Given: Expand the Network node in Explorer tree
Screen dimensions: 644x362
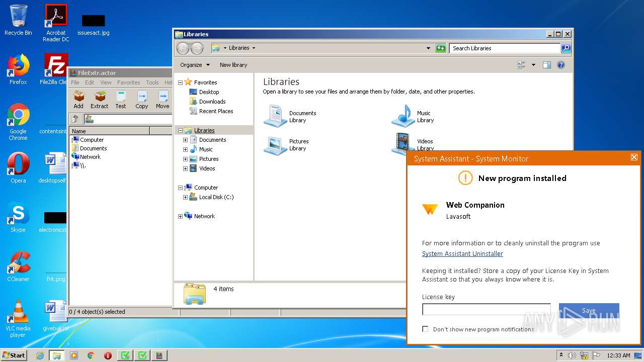Looking at the screenshot, I should pyautogui.click(x=180, y=216).
